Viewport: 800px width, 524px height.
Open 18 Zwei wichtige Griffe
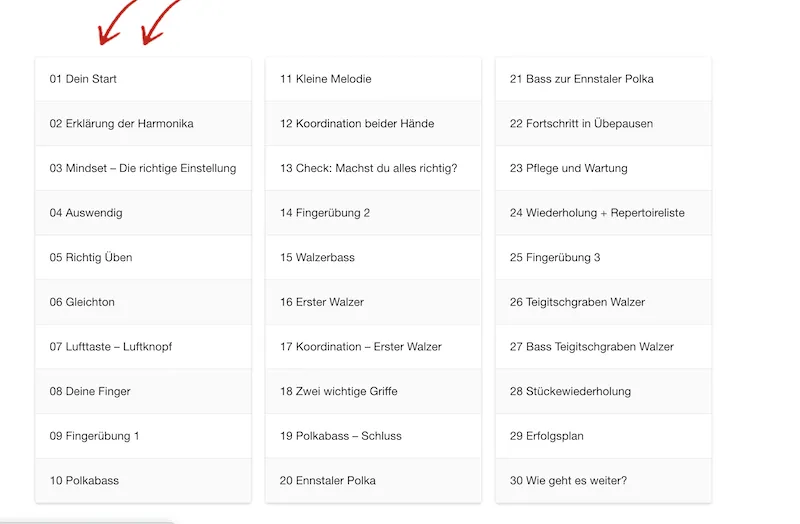[373, 391]
